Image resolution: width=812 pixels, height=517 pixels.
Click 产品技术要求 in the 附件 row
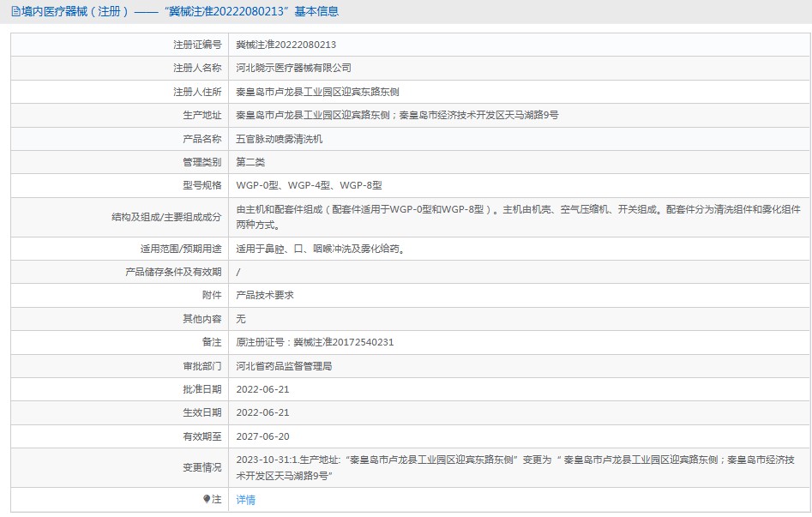point(265,295)
